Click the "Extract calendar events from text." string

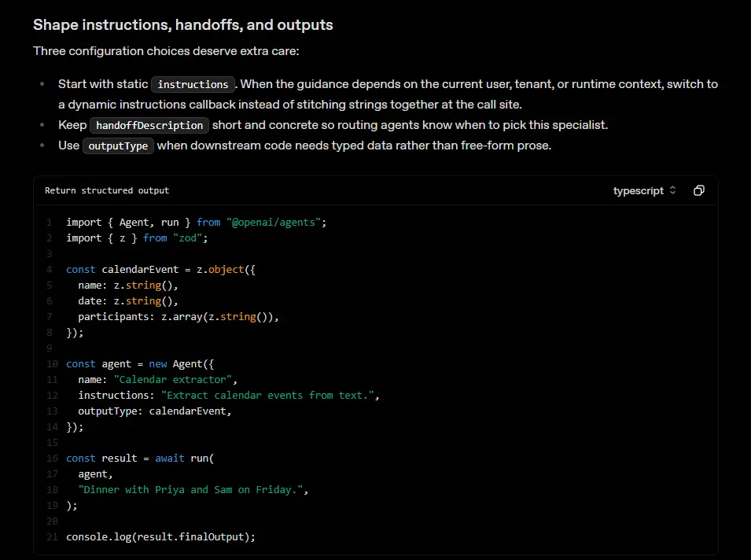(x=267, y=395)
